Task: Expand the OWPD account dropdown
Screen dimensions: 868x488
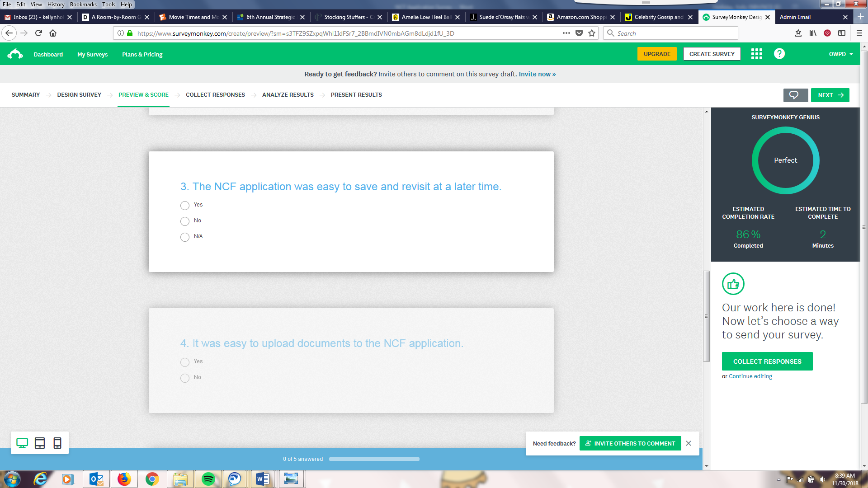Action: (840, 54)
